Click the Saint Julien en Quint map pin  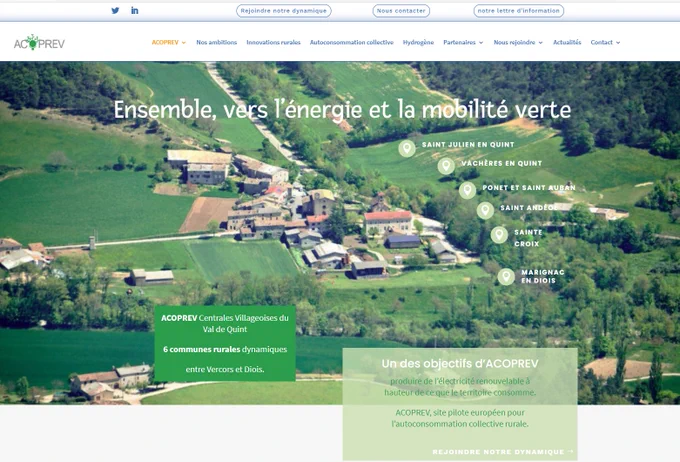[x=407, y=148]
